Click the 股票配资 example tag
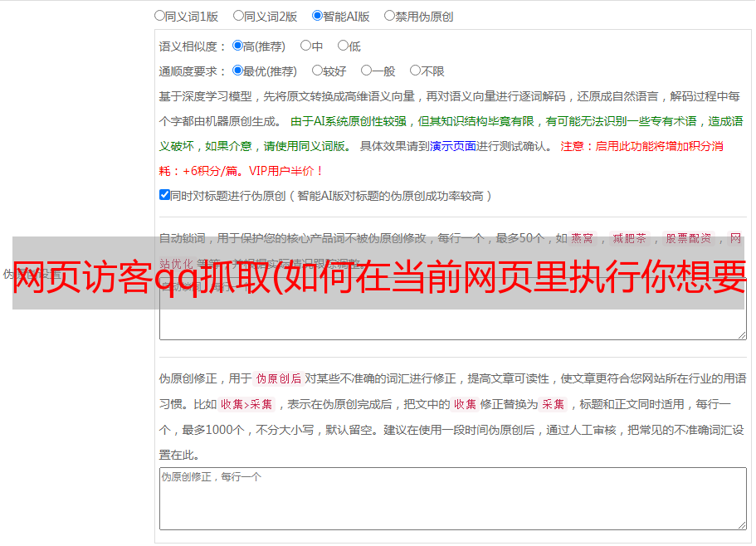Image resolution: width=756 pixels, height=546 pixels. (689, 238)
